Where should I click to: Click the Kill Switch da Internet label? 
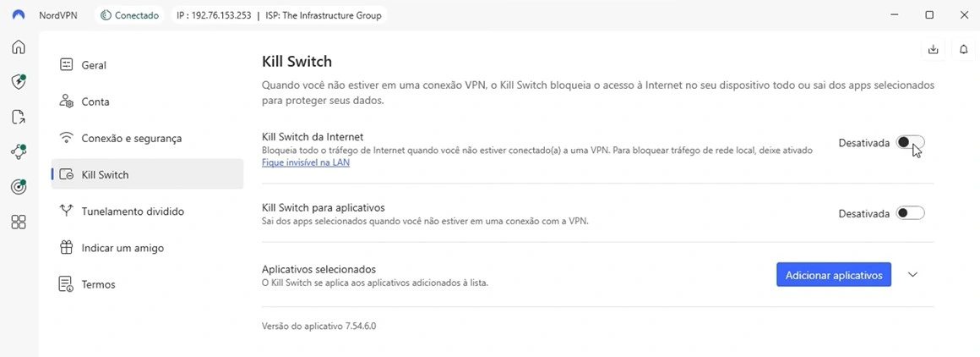point(313,136)
